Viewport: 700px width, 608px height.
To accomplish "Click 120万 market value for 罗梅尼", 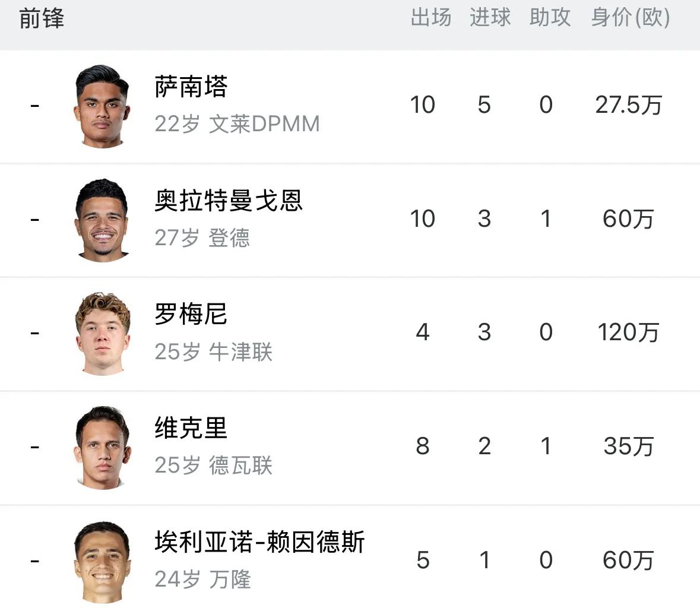I will 628,332.
